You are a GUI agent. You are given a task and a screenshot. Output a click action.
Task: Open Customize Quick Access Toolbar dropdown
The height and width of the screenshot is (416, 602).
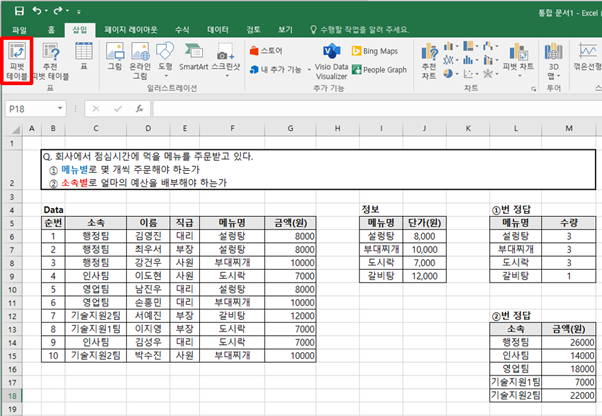79,12
